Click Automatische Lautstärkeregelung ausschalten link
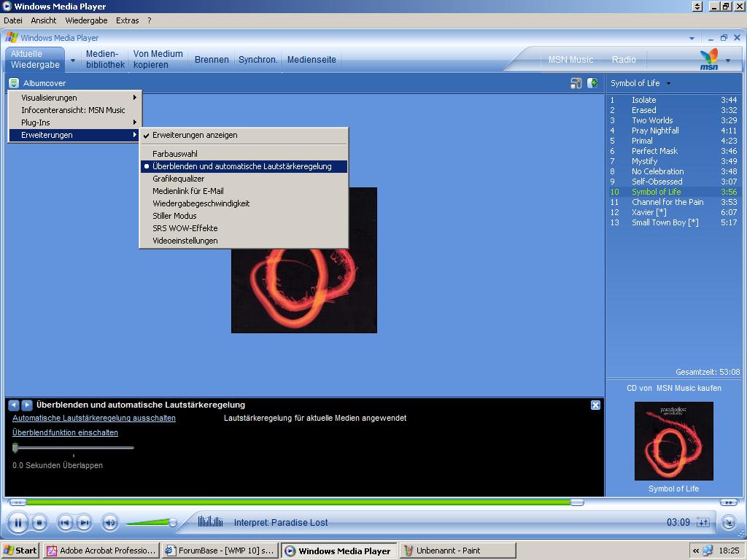The height and width of the screenshot is (560, 747). pos(94,418)
